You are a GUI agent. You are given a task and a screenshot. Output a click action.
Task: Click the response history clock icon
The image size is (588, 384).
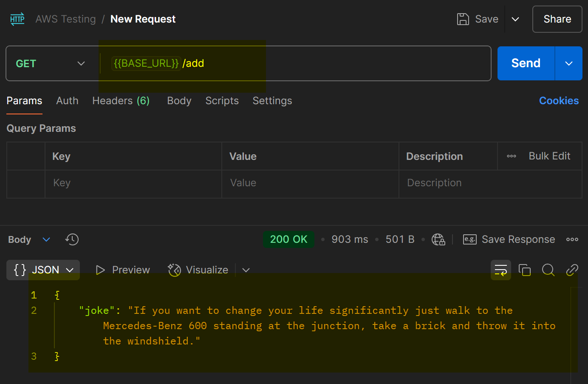tap(72, 239)
